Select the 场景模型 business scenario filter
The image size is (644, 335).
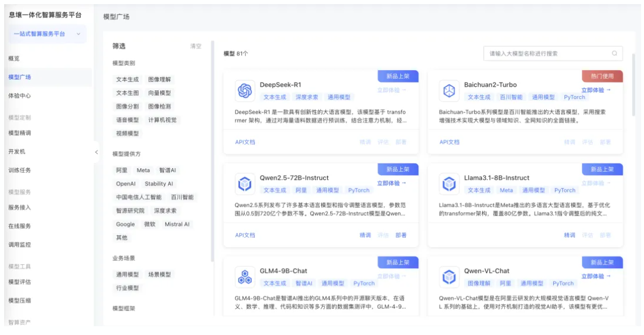point(159,275)
